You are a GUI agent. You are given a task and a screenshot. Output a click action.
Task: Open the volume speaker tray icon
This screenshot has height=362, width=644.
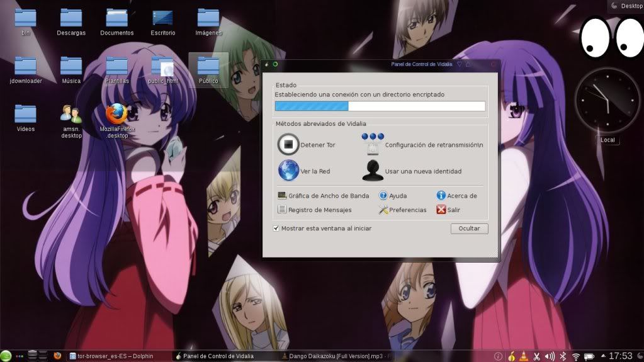550,356
